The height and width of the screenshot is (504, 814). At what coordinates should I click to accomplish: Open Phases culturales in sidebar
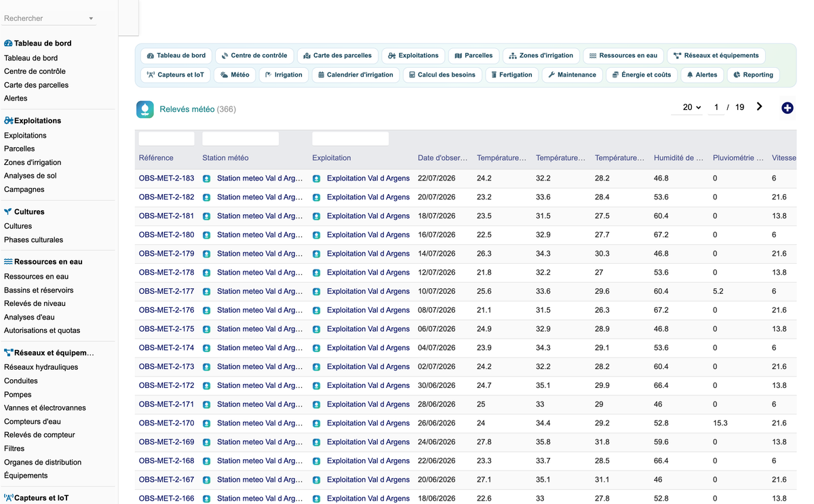(x=33, y=240)
